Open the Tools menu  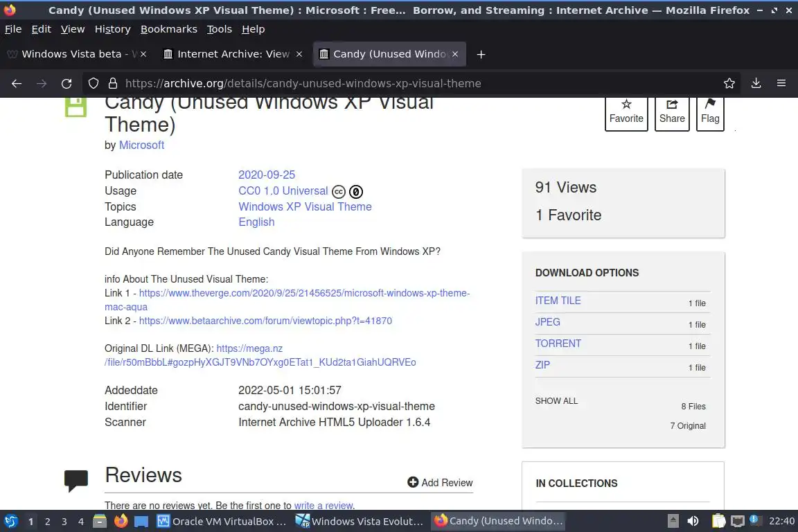tap(220, 30)
